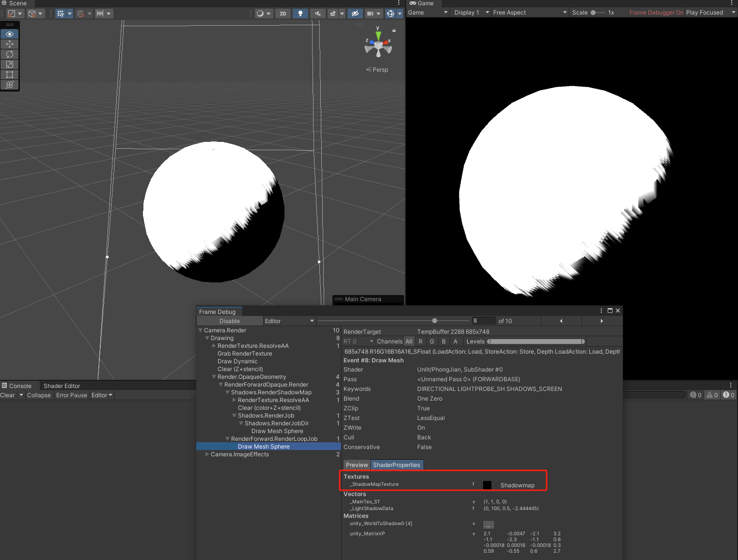
Task: Show only G channel
Action: click(432, 342)
